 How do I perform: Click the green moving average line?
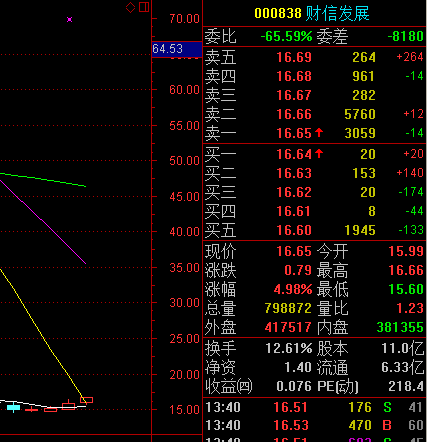click(x=43, y=179)
